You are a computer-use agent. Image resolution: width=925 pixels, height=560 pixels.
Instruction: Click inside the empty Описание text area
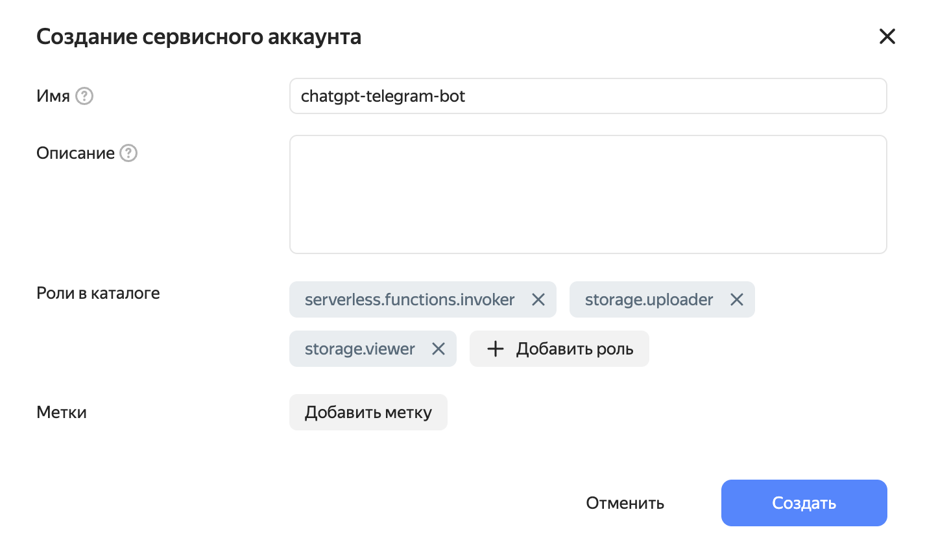click(587, 194)
